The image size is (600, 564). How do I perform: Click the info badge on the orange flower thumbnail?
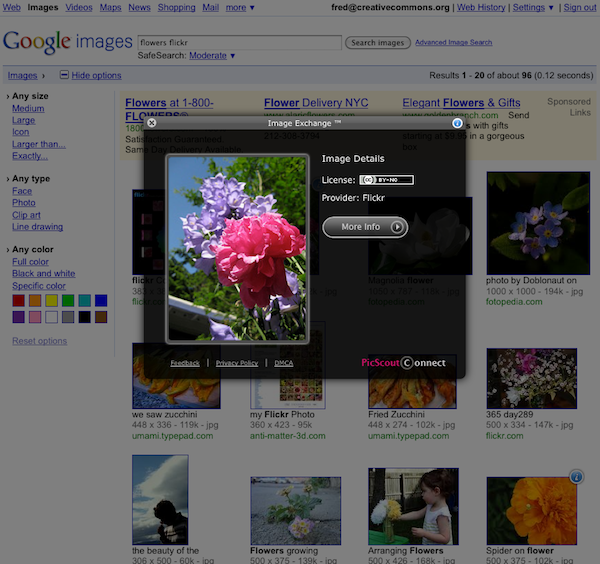point(576,477)
